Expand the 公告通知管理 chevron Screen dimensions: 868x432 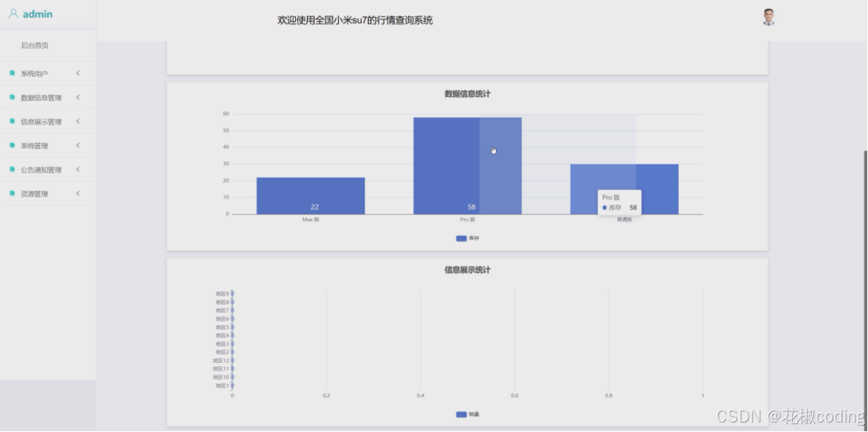[x=78, y=169]
